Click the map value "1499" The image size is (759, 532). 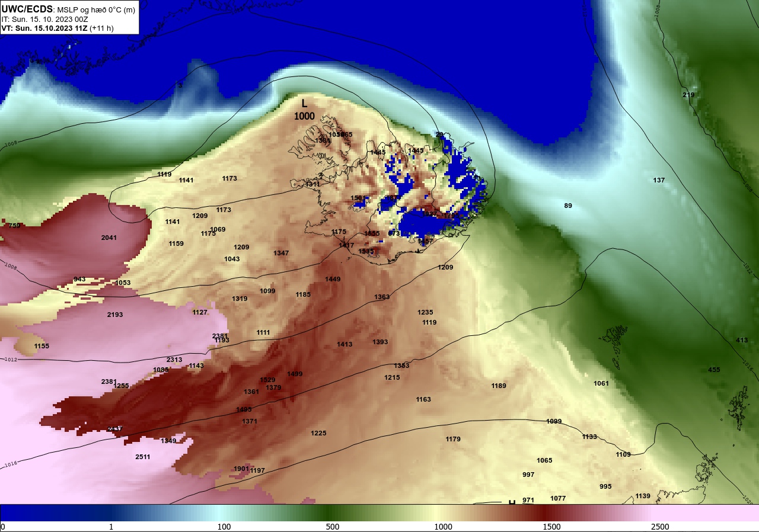click(295, 374)
